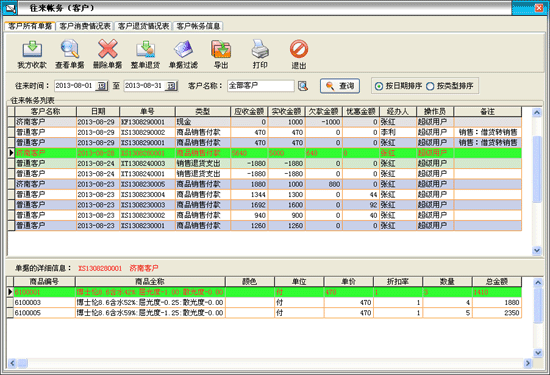Click the 单号 column header

coord(147,112)
